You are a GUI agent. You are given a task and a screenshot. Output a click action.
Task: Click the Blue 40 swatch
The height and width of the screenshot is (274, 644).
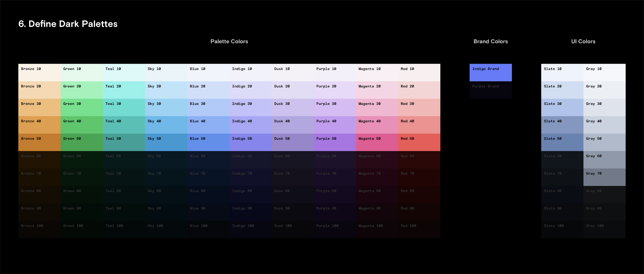[x=208, y=125]
